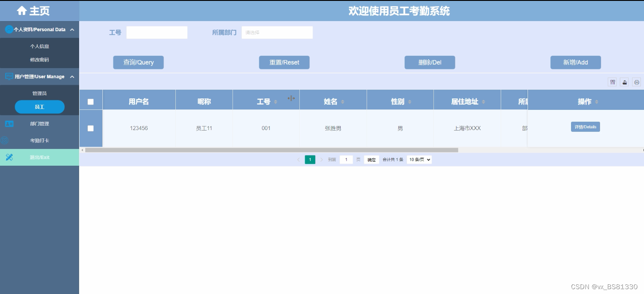Click the 查询/Query button

tap(138, 62)
